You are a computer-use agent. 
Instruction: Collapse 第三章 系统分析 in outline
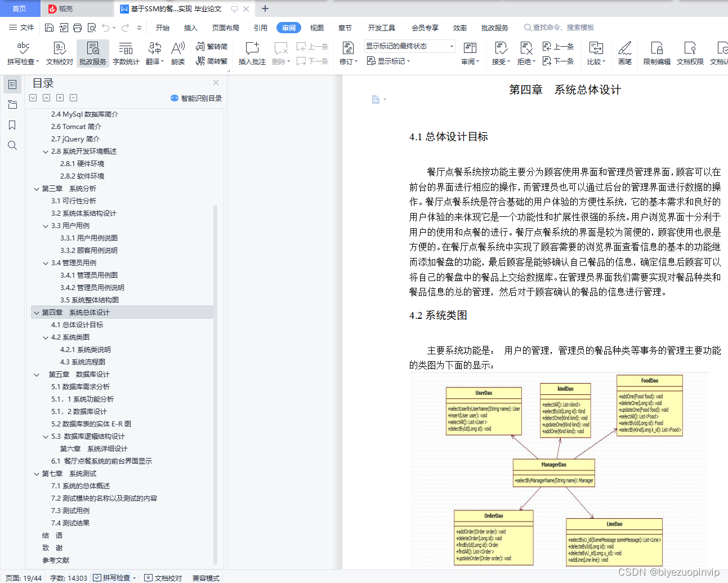(x=37, y=189)
